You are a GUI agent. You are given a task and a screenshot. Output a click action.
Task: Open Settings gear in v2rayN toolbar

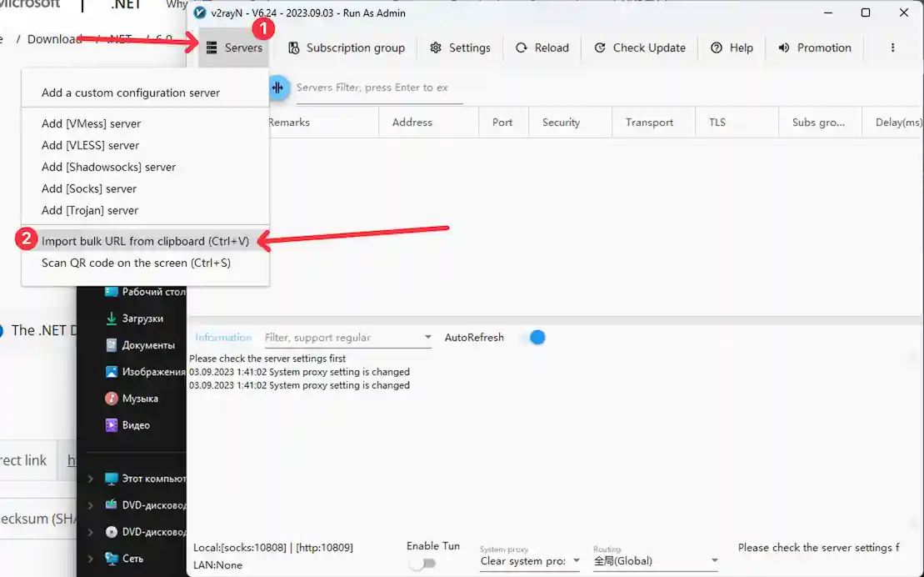(x=460, y=48)
